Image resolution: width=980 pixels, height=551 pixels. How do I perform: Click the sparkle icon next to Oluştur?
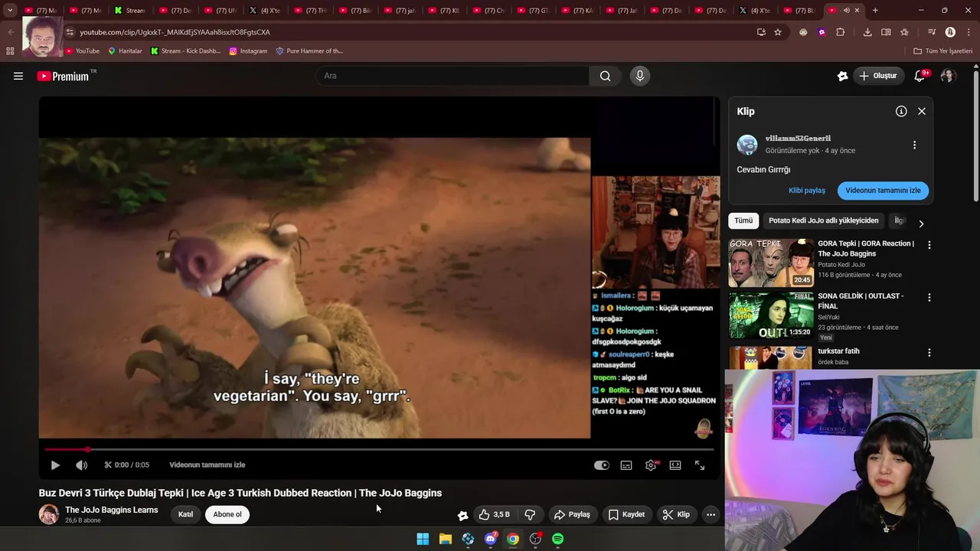pyautogui.click(x=842, y=76)
